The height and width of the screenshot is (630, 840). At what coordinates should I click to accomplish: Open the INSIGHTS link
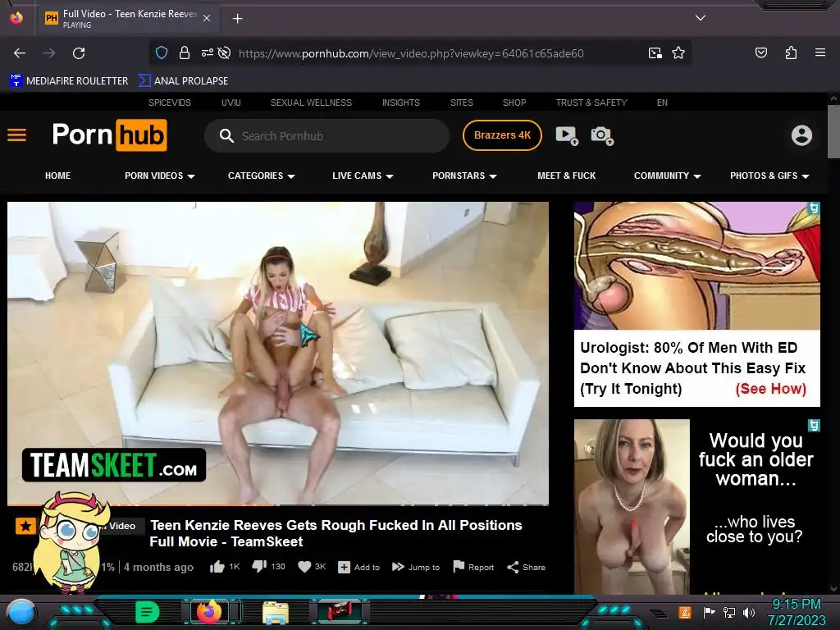[400, 103]
